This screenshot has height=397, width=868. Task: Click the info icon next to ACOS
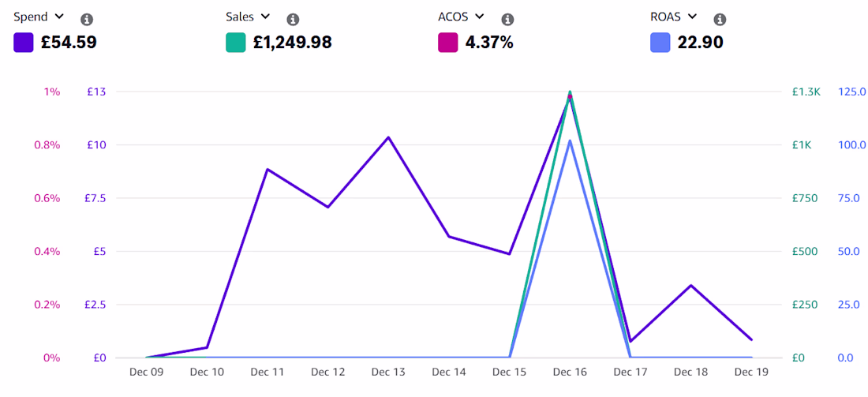pos(507,20)
